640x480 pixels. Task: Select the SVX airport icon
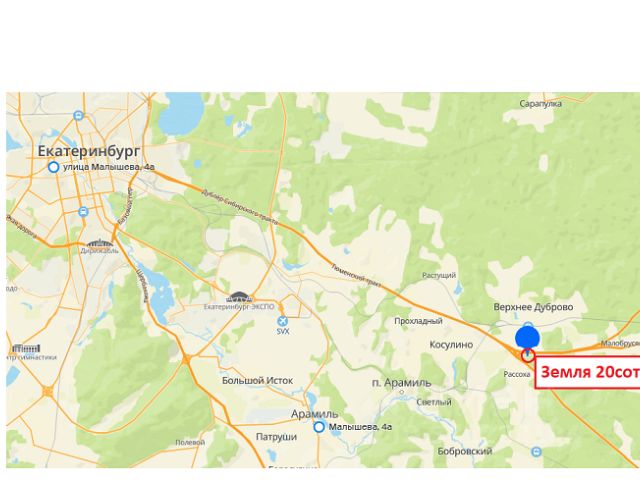pyautogui.click(x=282, y=321)
